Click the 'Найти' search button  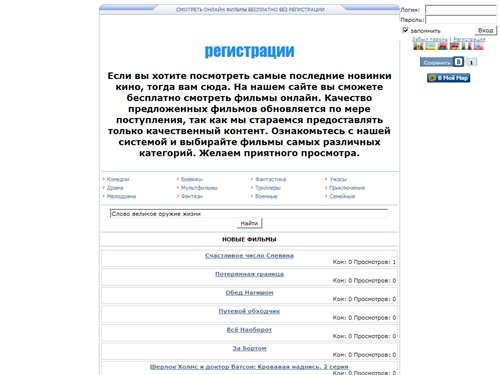coord(249,223)
